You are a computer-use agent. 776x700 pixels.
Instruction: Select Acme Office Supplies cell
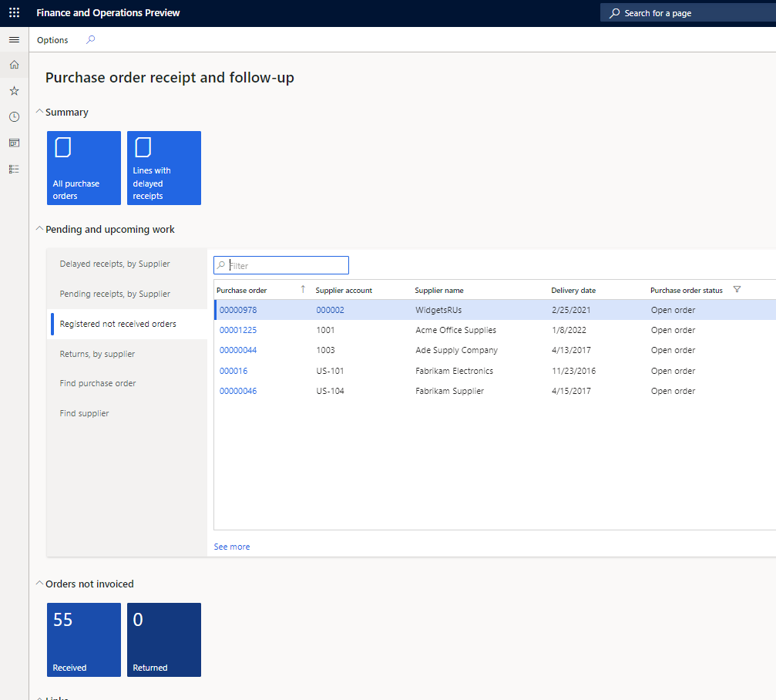[x=455, y=330]
